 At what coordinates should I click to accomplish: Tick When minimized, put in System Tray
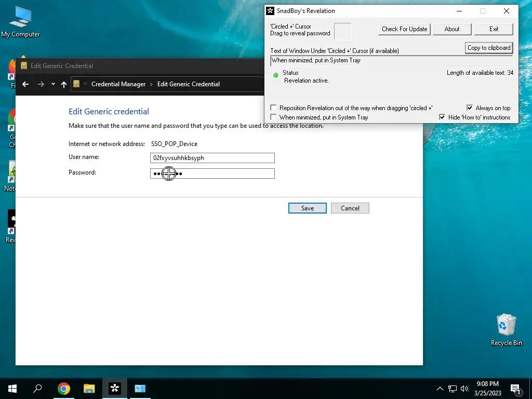coord(273,117)
